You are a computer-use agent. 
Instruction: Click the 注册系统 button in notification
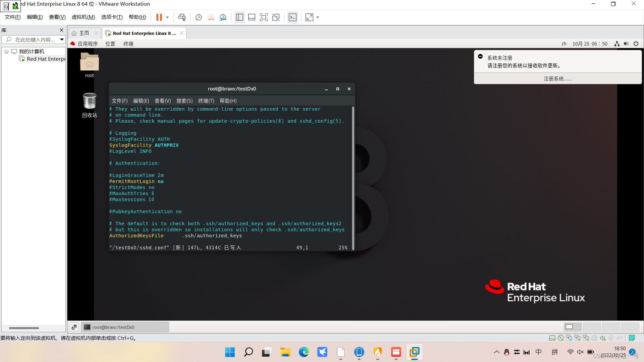point(557,79)
